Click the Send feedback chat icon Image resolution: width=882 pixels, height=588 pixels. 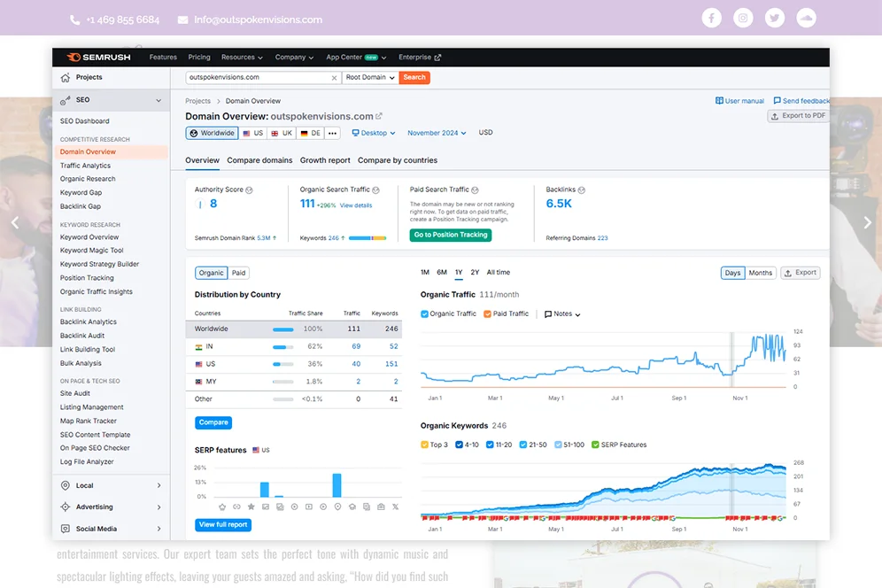click(777, 101)
